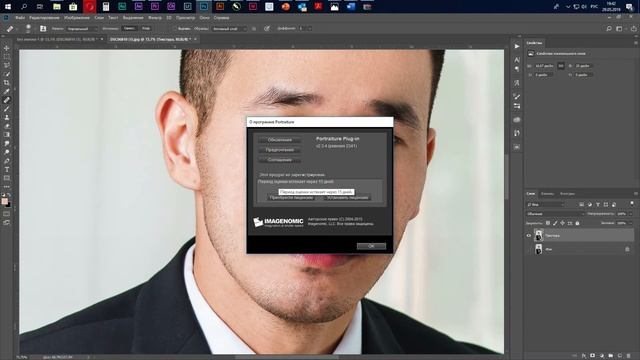Click the foreground color swatch
This screenshot has width=640, height=360.
(4, 201)
